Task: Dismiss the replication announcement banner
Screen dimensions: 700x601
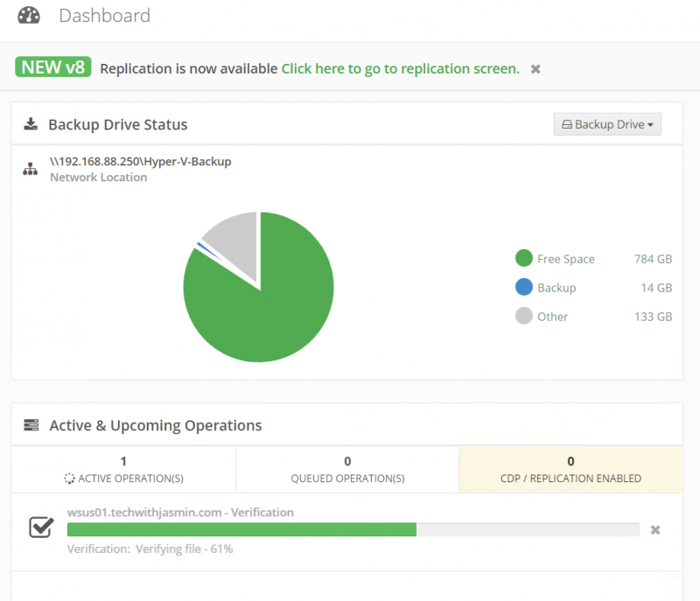Action: coord(535,68)
